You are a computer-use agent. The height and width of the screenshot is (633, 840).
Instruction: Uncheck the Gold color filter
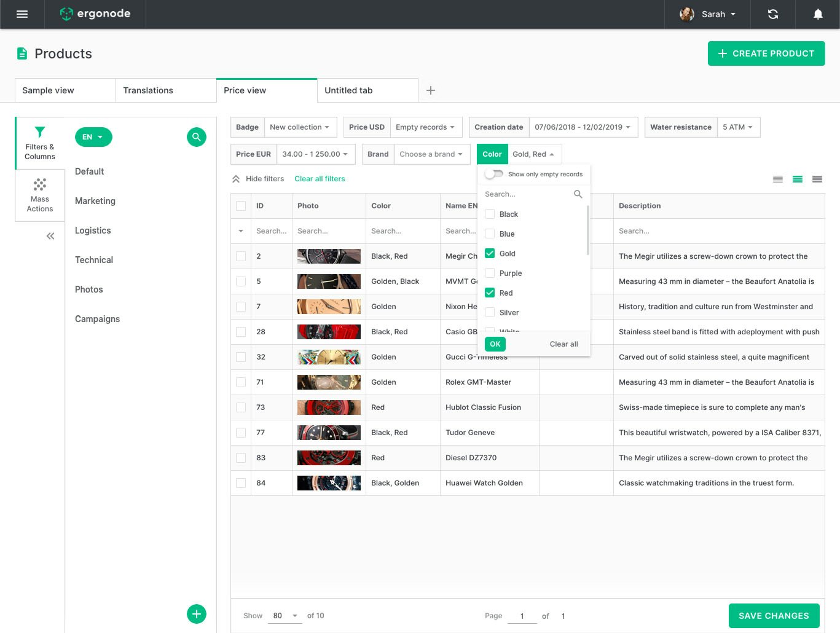point(490,253)
